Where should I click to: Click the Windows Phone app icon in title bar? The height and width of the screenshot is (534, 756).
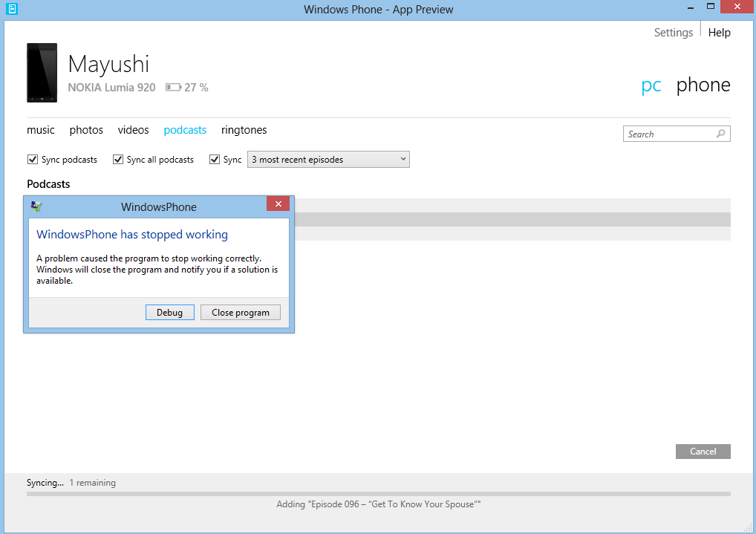click(x=12, y=9)
